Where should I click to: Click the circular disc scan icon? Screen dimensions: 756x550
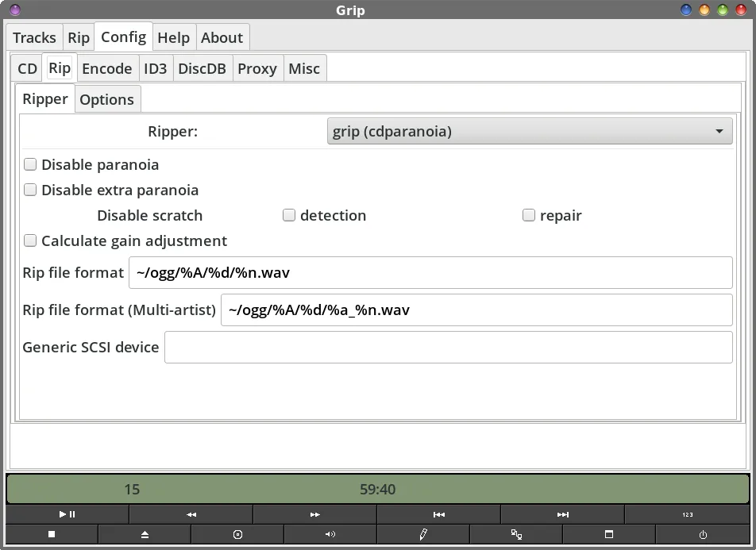[237, 534]
